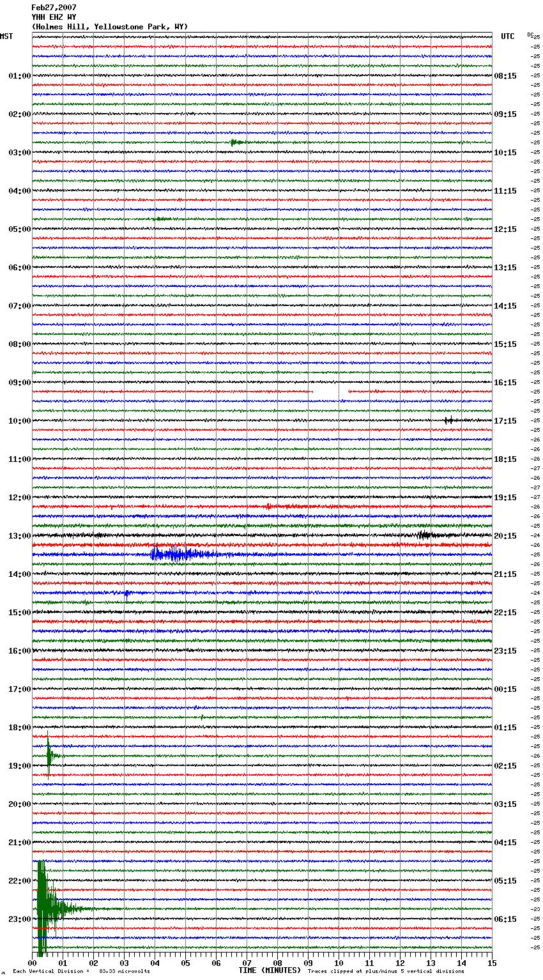Screen dimensions: 543x980
Task: Click the 12:15 UTC time label
Action: point(505,229)
